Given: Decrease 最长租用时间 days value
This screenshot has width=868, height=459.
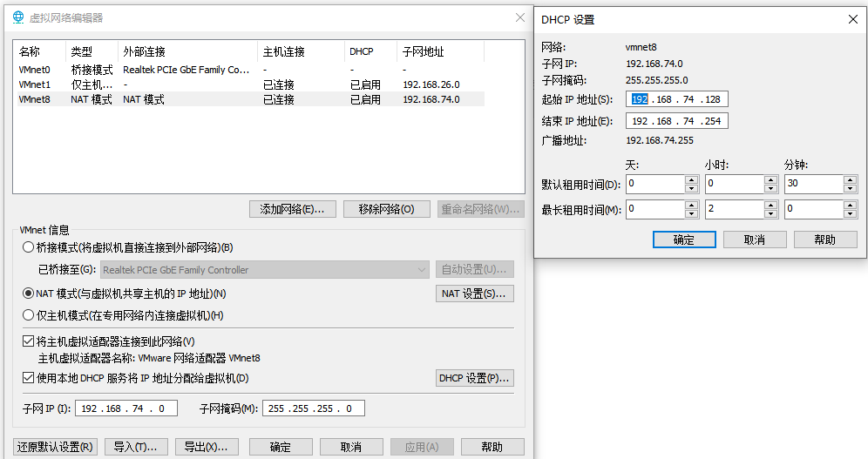Looking at the screenshot, I should pos(691,214).
